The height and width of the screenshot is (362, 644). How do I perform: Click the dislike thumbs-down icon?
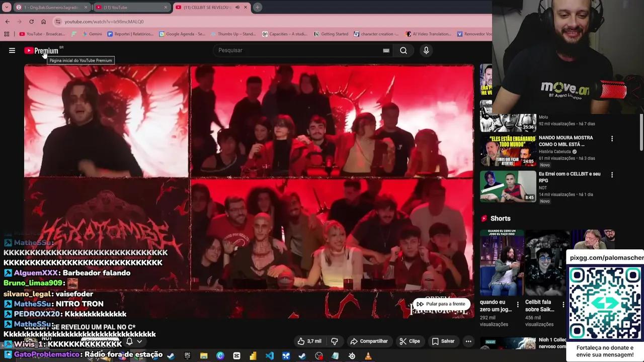click(334, 341)
